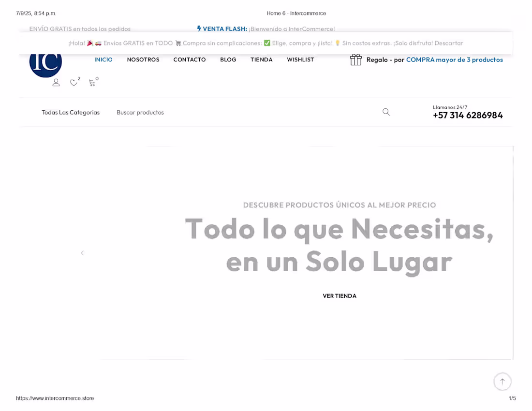Click the flash sale lightning icon
The height and width of the screenshot is (411, 532).
coord(199,29)
